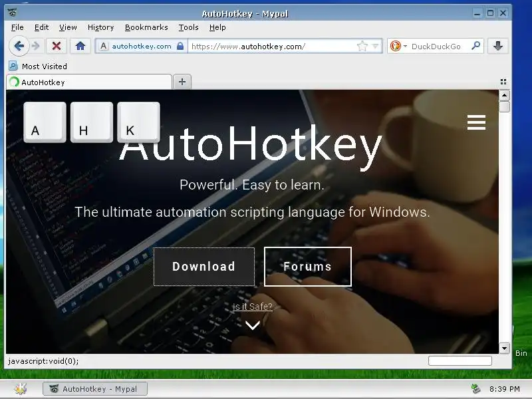Open the File menu
Image resolution: width=532 pixels, height=399 pixels.
17,27
